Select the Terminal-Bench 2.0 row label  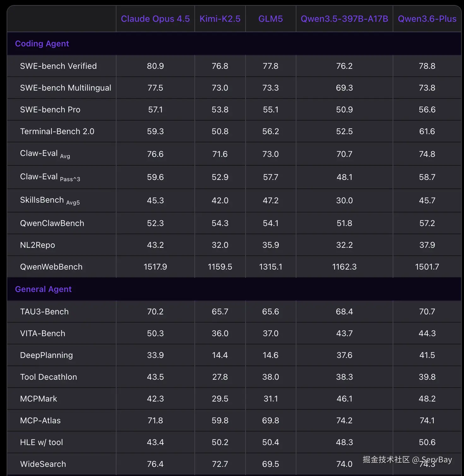57,131
